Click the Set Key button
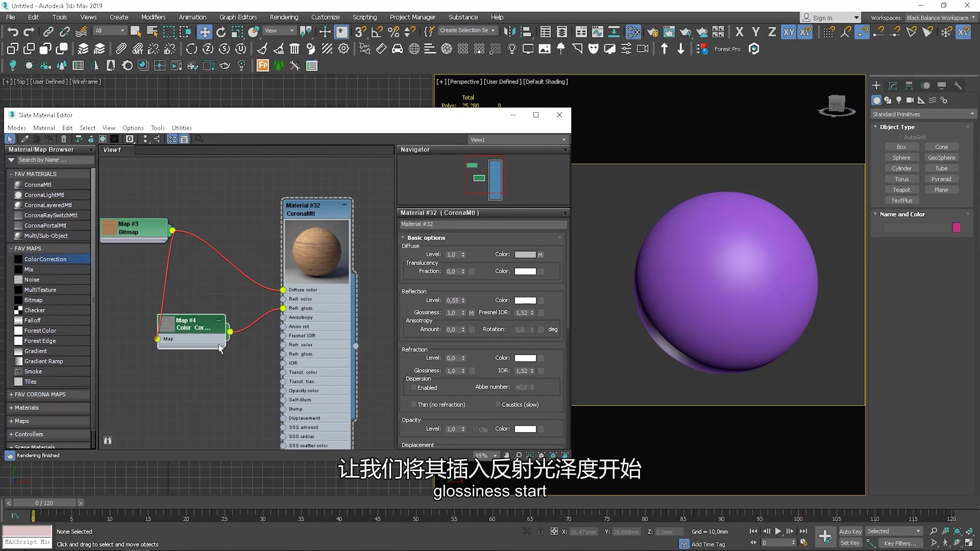Image resolution: width=980 pixels, height=551 pixels. tap(850, 543)
